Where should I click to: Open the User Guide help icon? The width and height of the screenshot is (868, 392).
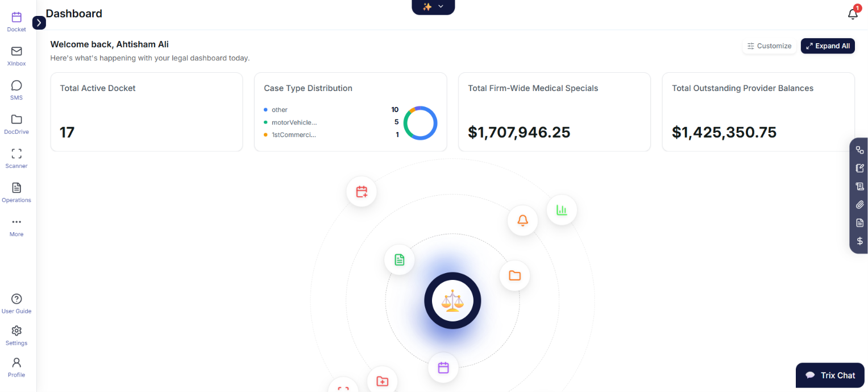16,304
